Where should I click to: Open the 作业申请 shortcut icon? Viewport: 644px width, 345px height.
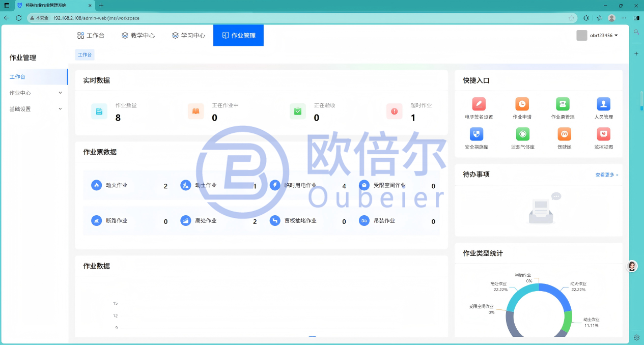coord(522,104)
